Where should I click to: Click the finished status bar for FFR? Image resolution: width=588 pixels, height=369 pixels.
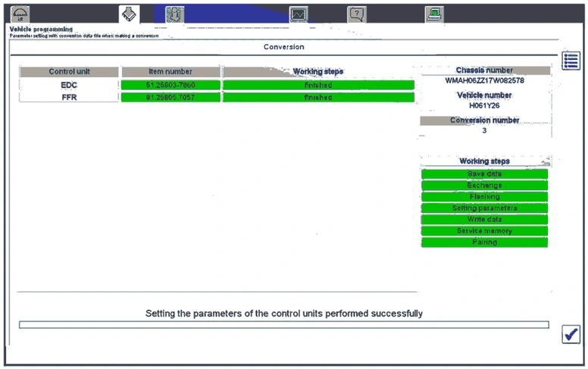point(318,97)
